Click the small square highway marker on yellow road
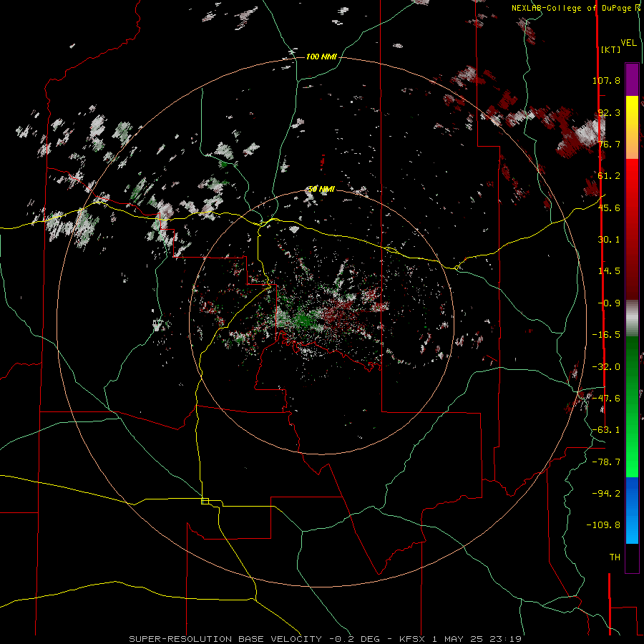 (205, 501)
